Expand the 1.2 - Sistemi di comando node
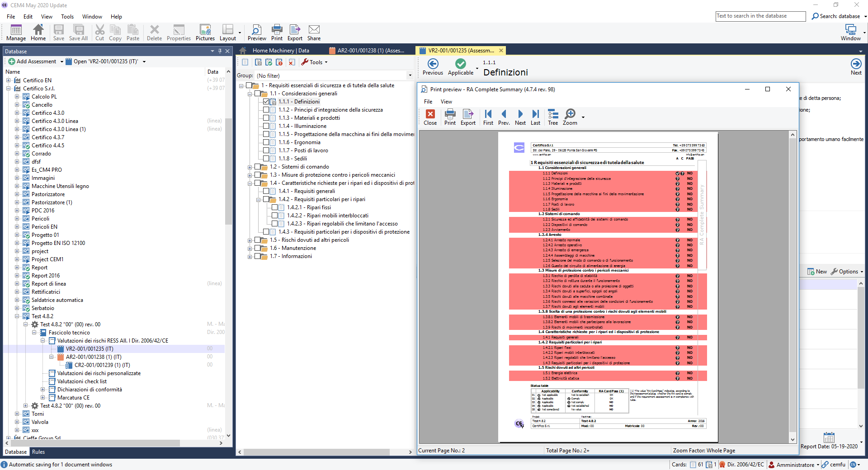The image size is (868, 470). tap(250, 167)
